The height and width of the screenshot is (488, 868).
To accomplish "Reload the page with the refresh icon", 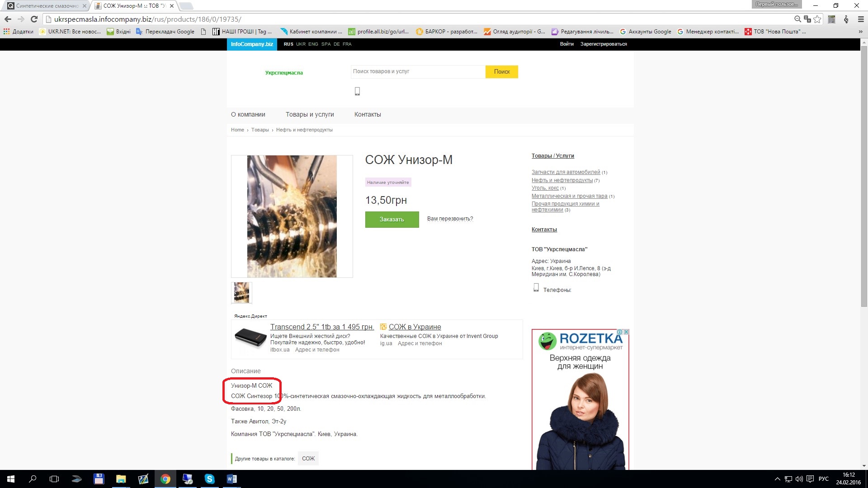I will point(34,19).
